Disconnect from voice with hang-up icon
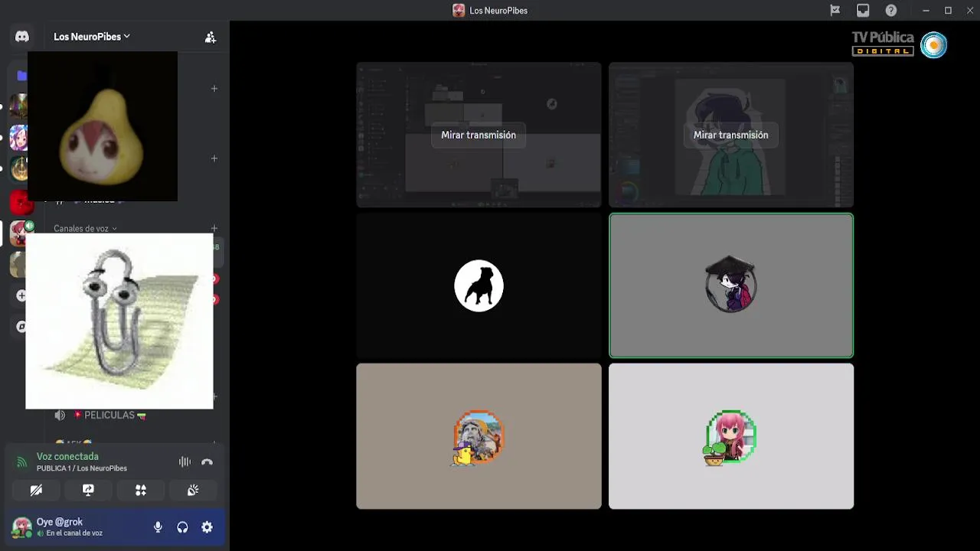This screenshot has height=551, width=980. click(x=207, y=462)
